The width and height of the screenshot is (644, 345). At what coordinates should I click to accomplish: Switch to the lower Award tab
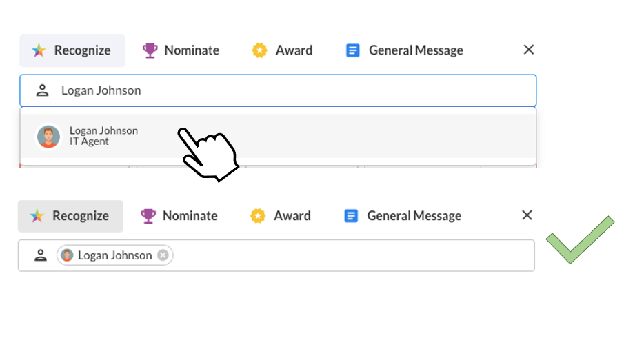point(281,216)
